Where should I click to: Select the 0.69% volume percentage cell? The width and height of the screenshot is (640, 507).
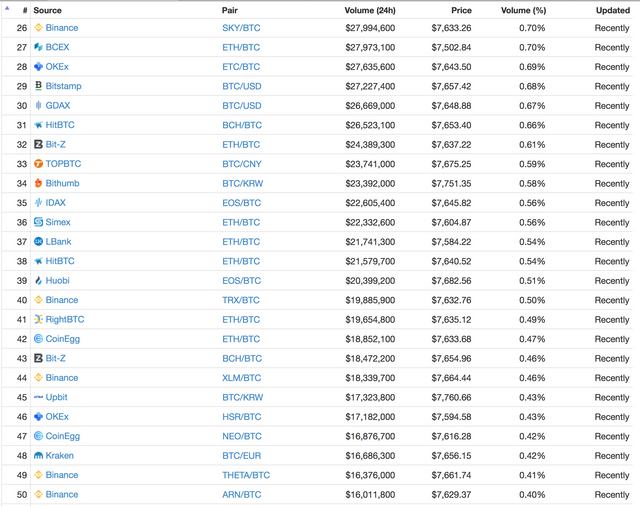coord(532,67)
